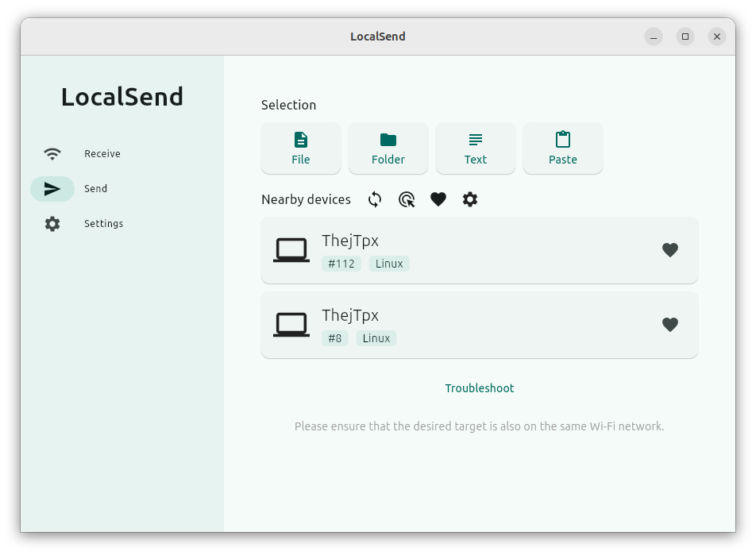Open send mode gear next to Nearby devices
The width and height of the screenshot is (756, 555).
(x=470, y=199)
